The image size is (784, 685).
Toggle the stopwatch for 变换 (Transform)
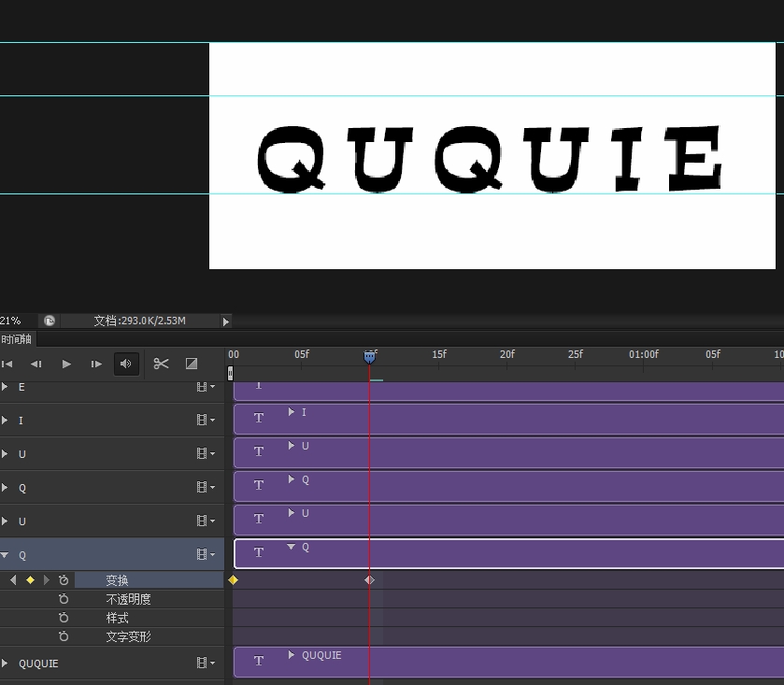tap(64, 580)
